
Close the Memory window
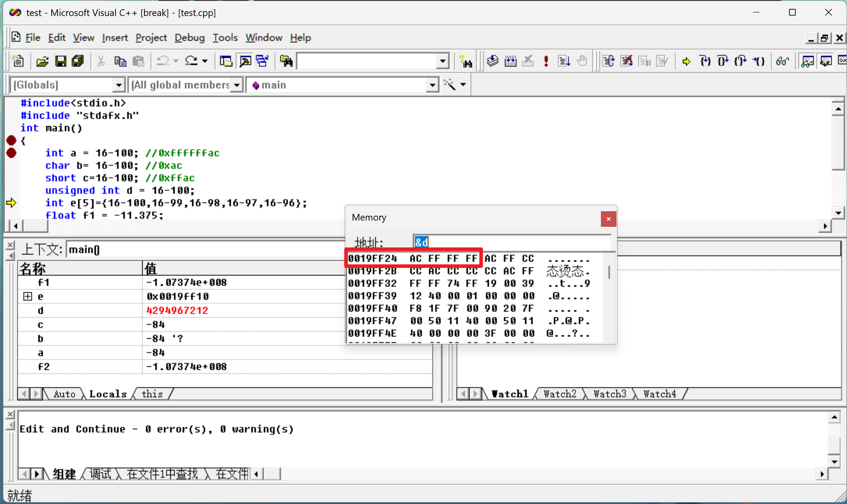pos(609,219)
